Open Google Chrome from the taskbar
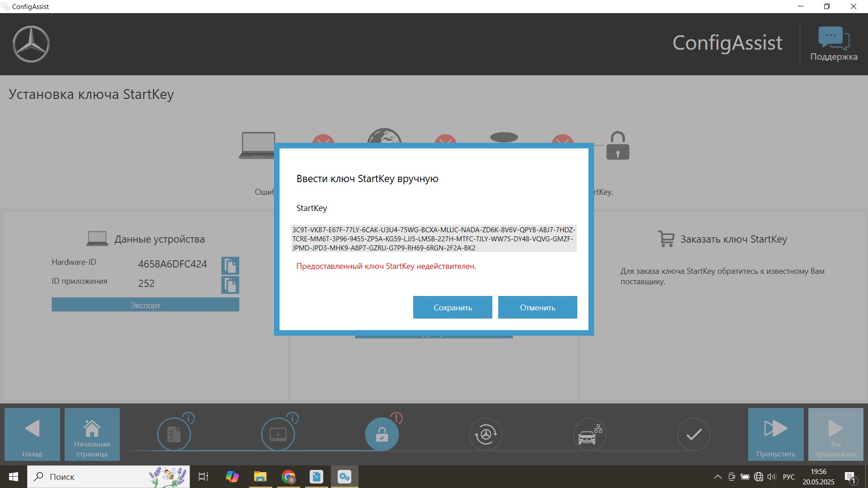The height and width of the screenshot is (488, 868). click(x=288, y=477)
